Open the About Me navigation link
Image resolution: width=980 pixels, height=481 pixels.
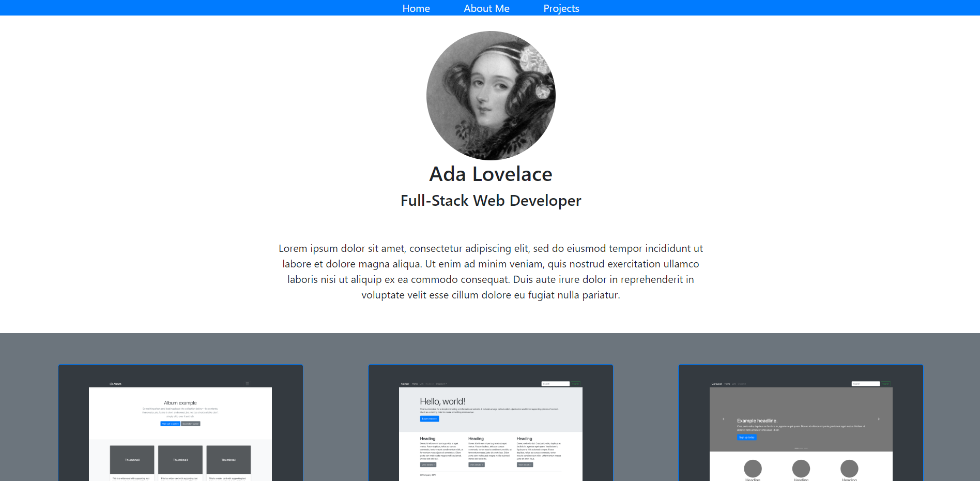pos(486,8)
